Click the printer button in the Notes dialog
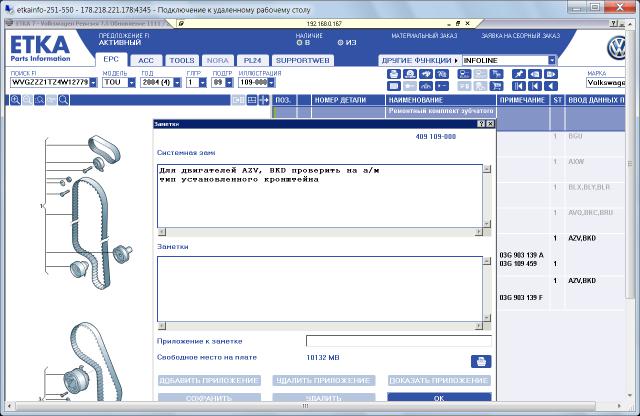The image size is (640, 416). click(x=481, y=361)
